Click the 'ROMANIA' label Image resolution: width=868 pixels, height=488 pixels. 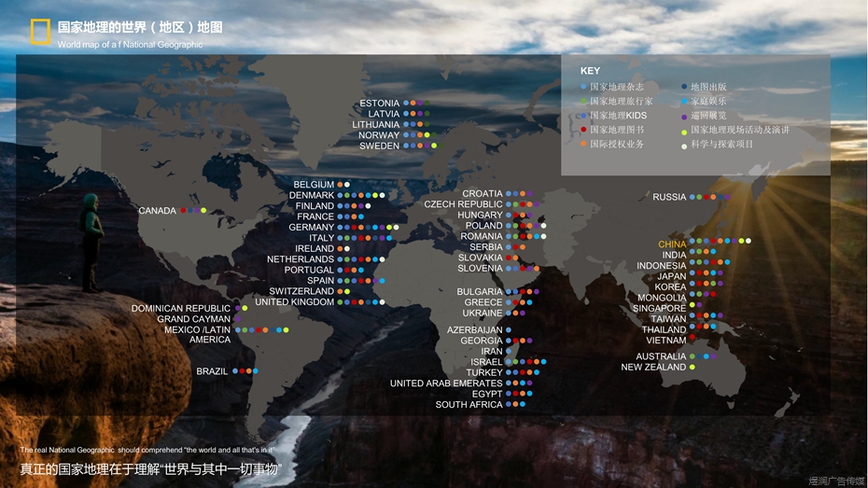pos(482,236)
